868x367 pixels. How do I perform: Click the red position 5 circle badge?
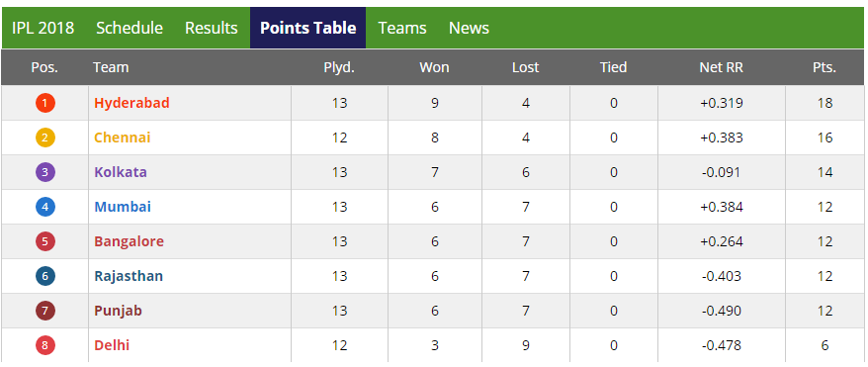tap(44, 241)
